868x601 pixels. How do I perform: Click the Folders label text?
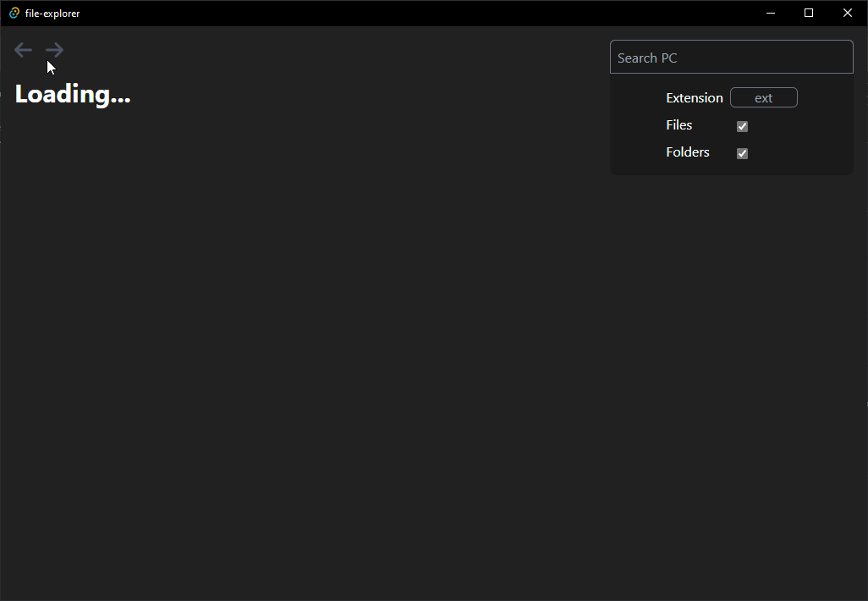click(688, 152)
